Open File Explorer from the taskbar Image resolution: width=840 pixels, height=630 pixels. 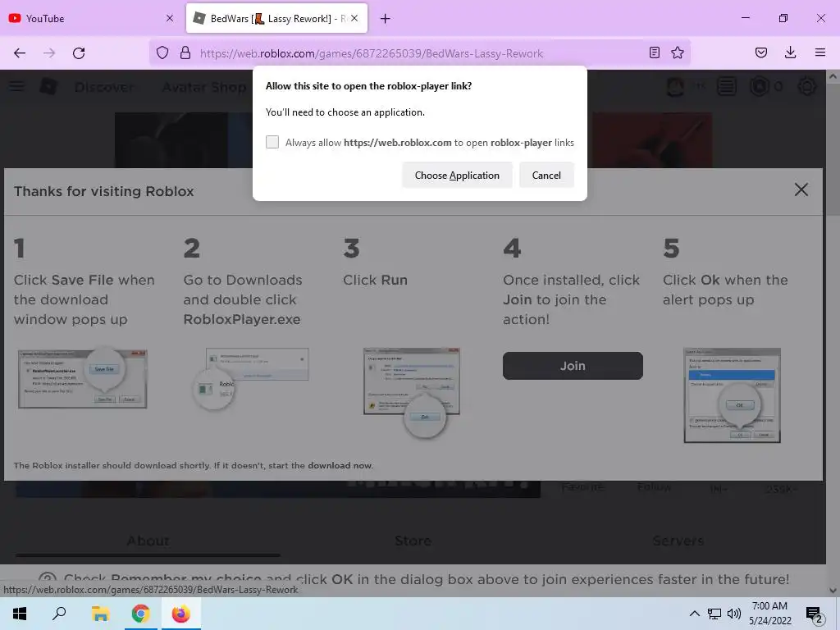click(x=100, y=614)
